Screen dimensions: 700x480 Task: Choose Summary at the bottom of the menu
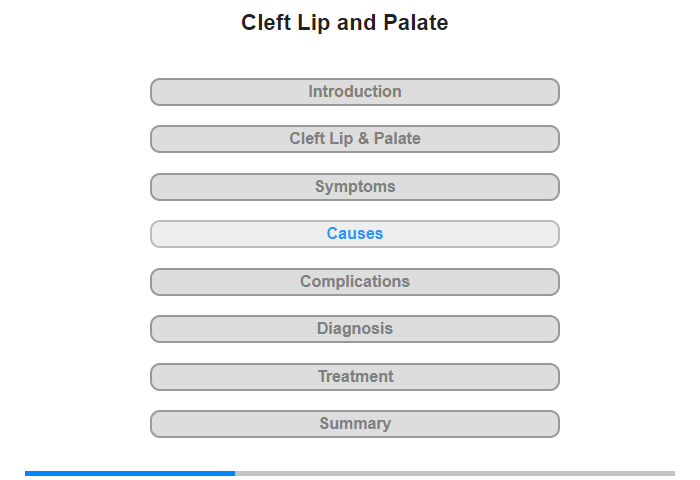point(355,424)
